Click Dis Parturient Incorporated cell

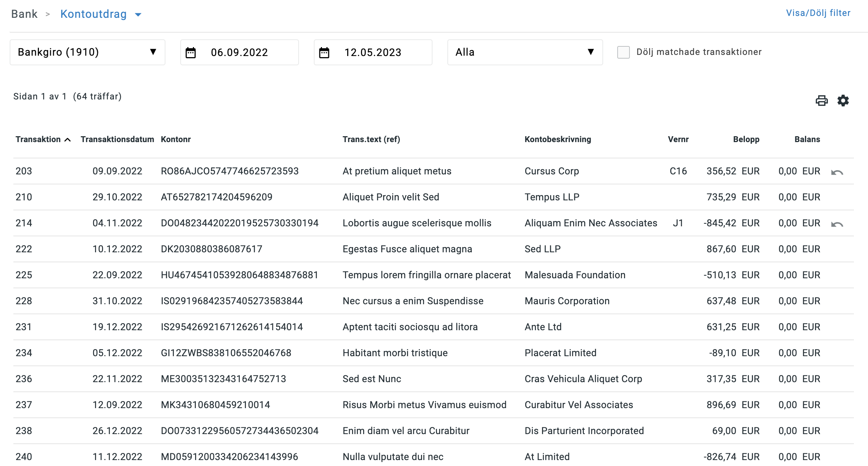(584, 431)
